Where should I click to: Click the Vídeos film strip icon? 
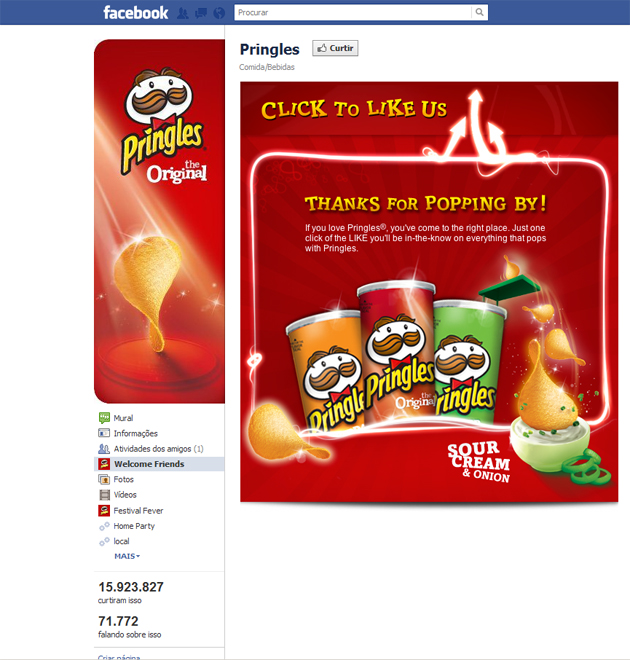click(104, 495)
